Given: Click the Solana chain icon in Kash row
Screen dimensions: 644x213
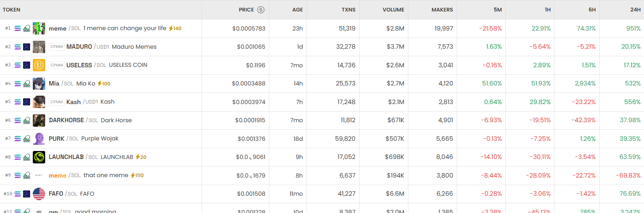Looking at the screenshot, I should click(x=18, y=102).
